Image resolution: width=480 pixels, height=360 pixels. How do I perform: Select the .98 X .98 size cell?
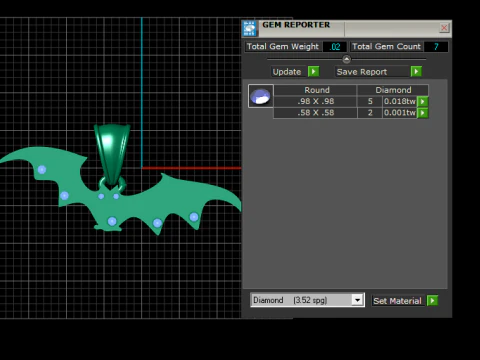click(x=315, y=101)
